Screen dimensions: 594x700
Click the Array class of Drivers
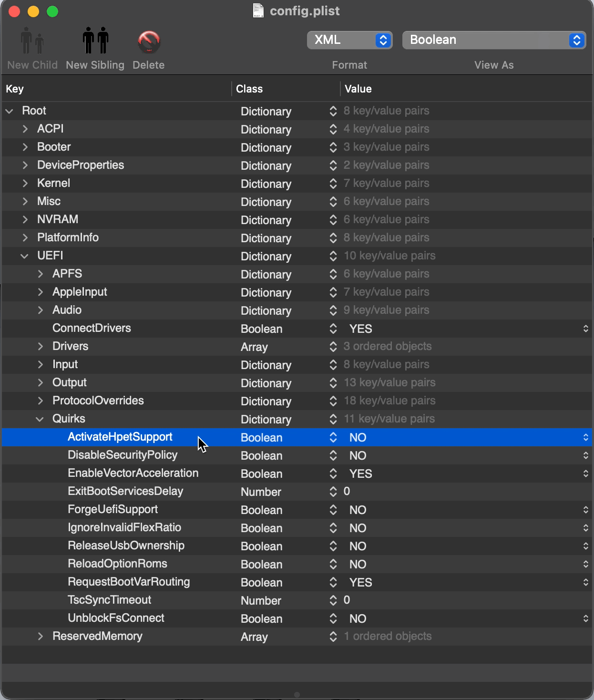(254, 347)
